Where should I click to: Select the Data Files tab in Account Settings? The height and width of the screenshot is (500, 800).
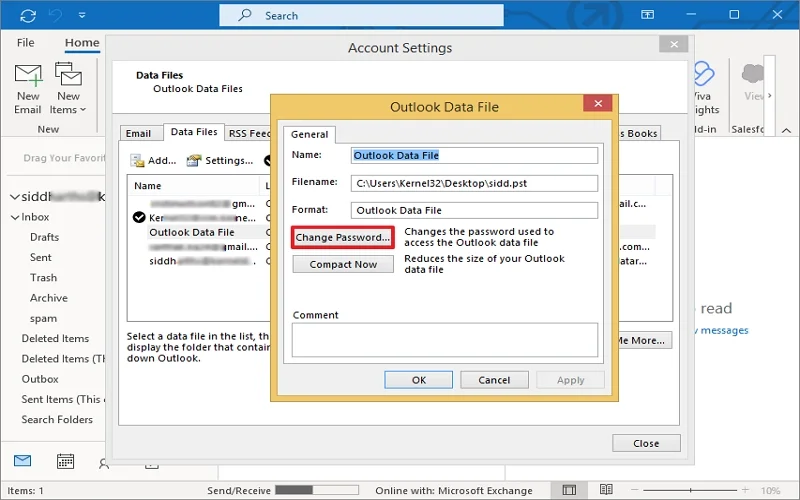[x=194, y=132]
